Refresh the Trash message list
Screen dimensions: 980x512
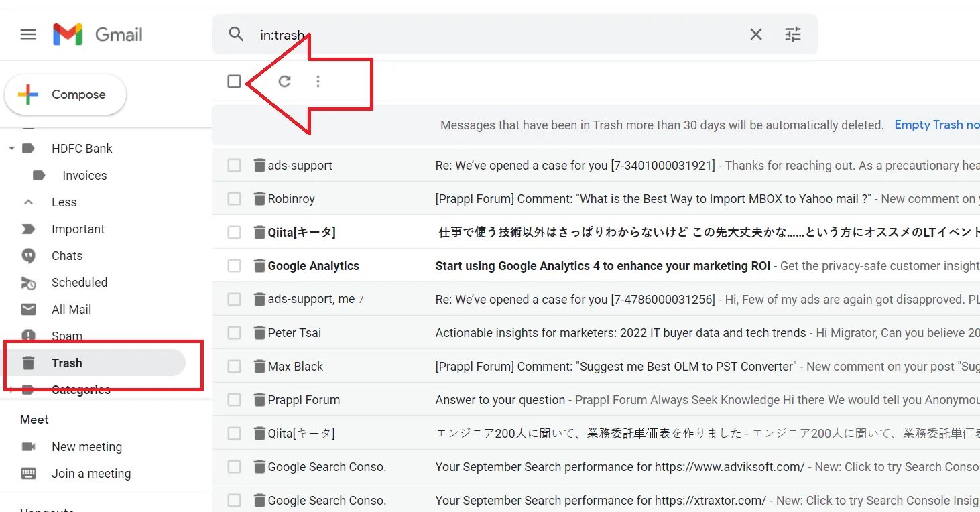(285, 82)
